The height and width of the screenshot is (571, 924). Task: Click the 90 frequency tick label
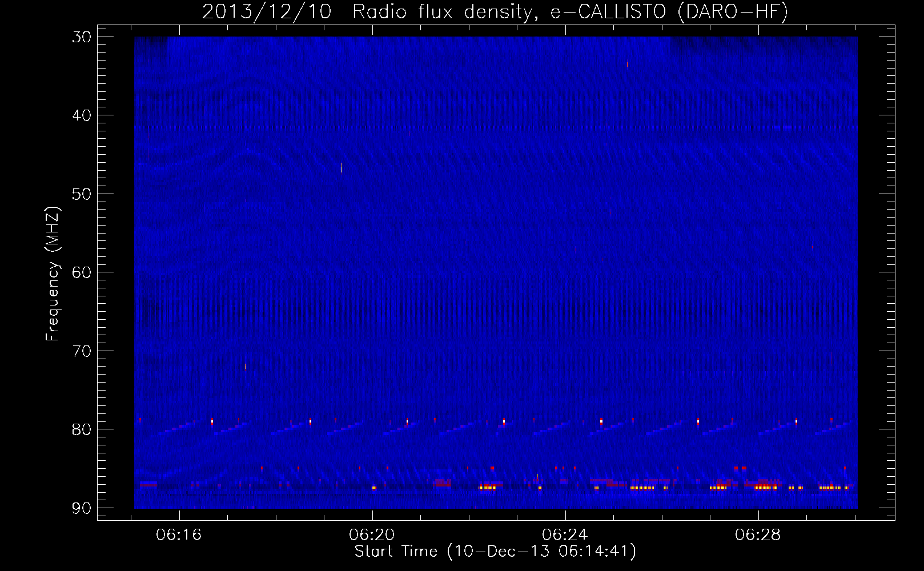[x=82, y=508]
